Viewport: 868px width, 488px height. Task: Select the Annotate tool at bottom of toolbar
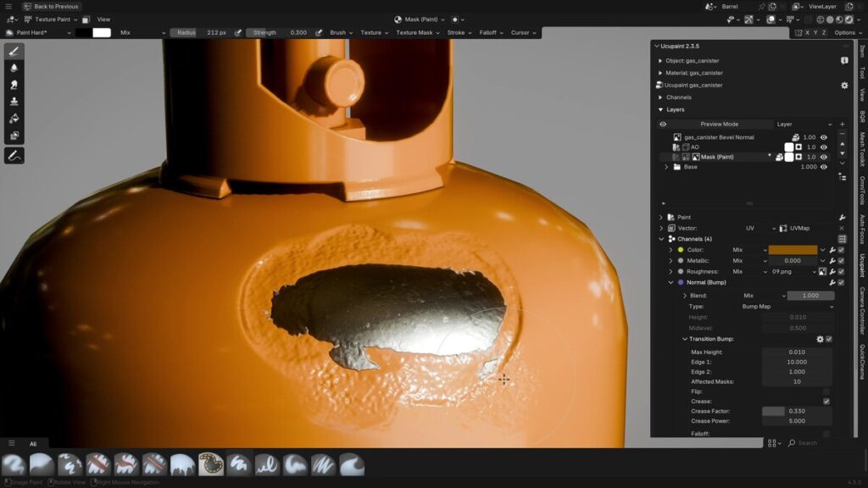(13, 156)
